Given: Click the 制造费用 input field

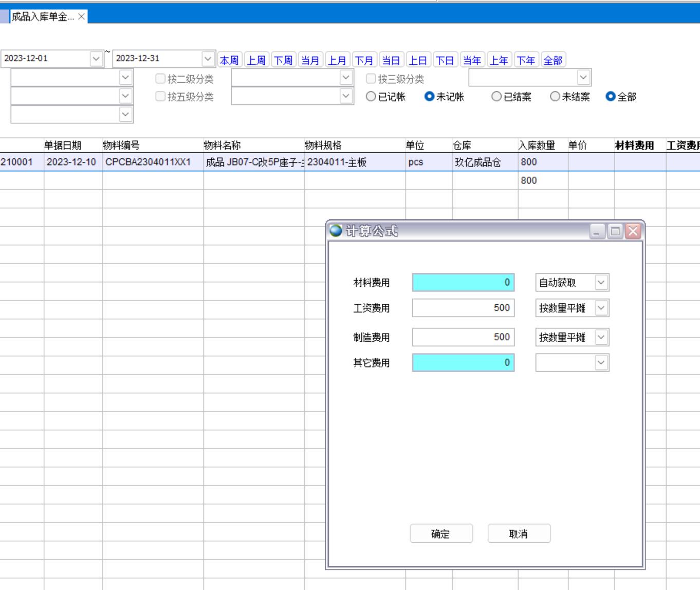Looking at the screenshot, I should (x=463, y=337).
